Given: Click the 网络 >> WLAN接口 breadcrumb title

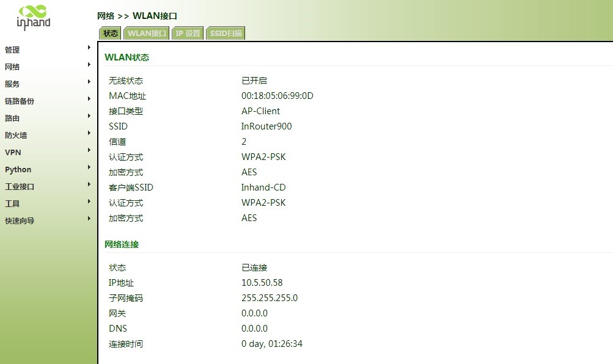Looking at the screenshot, I should point(137,16).
